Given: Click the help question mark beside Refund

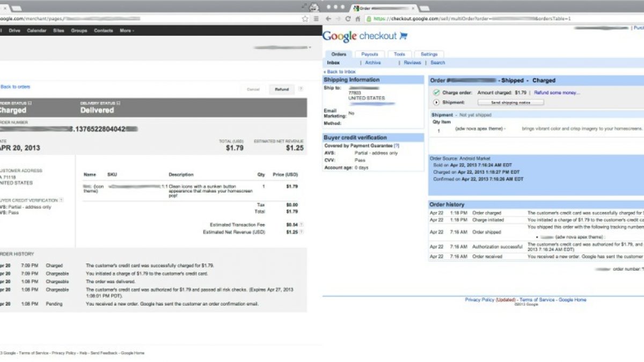Looking at the screenshot, I should coord(301,89).
